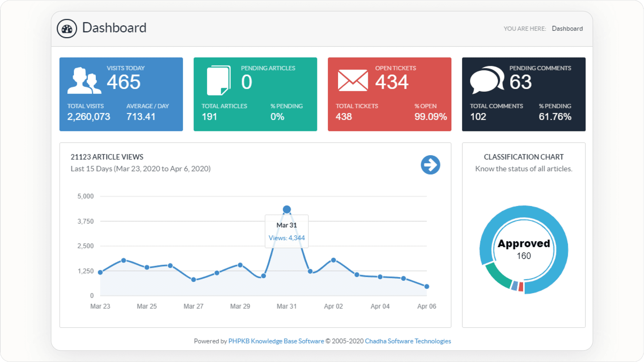Image resolution: width=644 pixels, height=362 pixels.
Task: Click the Apr 06 final data point
Action: point(427,287)
